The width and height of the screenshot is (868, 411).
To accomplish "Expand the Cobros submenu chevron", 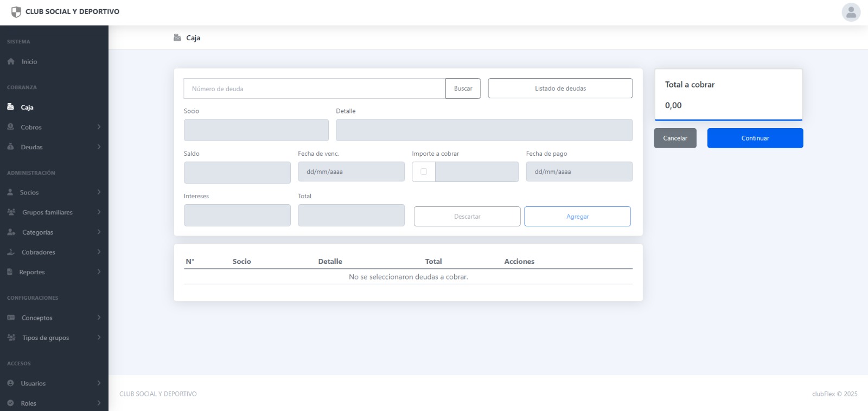I will [99, 127].
